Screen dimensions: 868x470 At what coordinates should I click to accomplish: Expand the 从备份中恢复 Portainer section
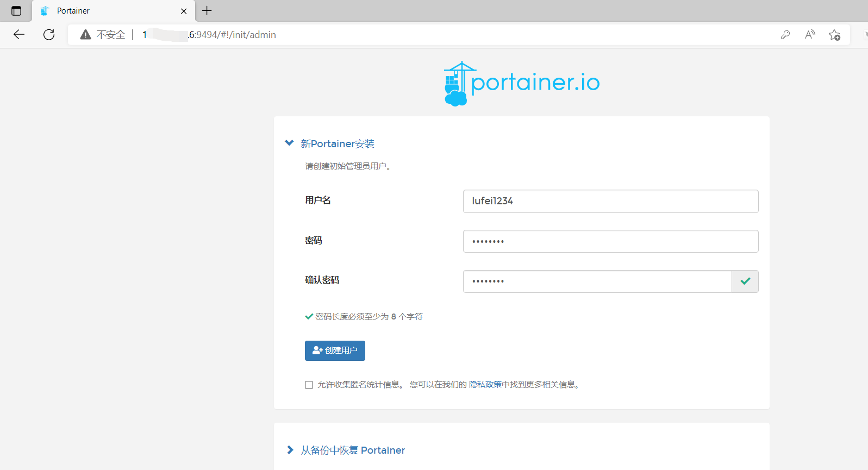tap(290, 450)
